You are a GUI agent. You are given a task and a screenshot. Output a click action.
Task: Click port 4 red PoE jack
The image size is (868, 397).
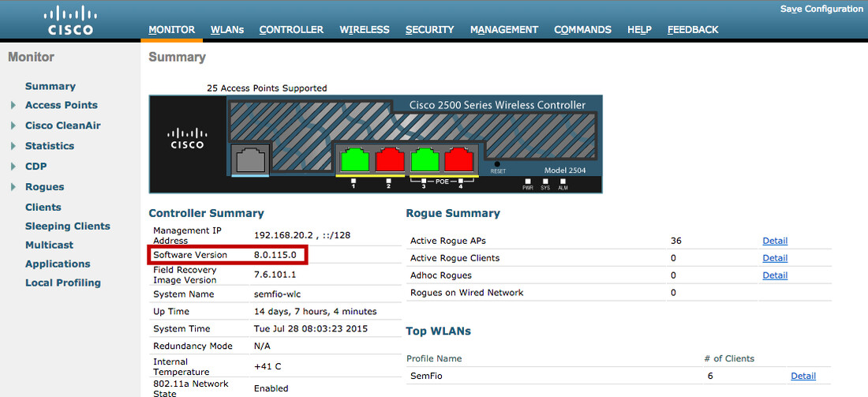pos(459,159)
